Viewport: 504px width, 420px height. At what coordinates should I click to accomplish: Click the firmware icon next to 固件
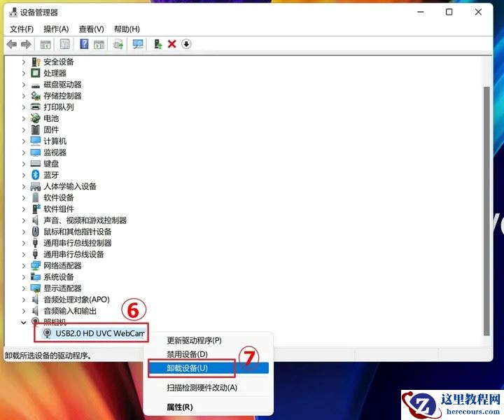coord(36,129)
